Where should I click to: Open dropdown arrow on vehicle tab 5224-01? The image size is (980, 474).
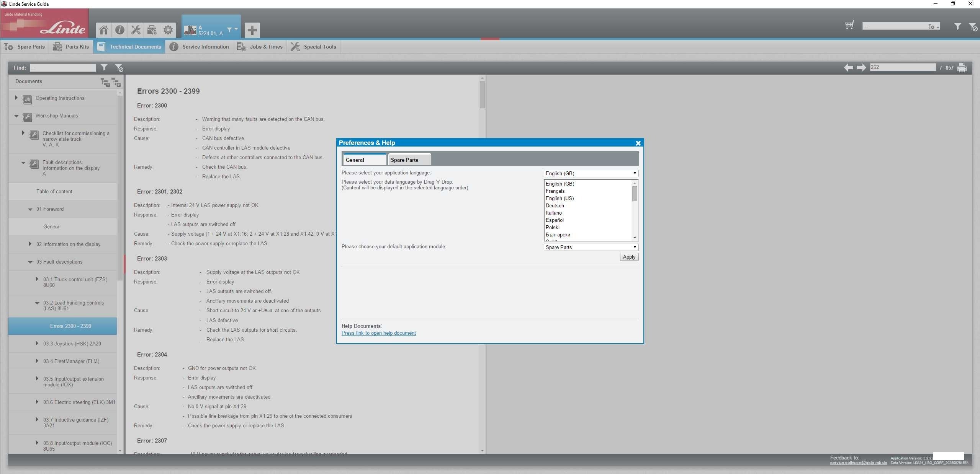236,29
